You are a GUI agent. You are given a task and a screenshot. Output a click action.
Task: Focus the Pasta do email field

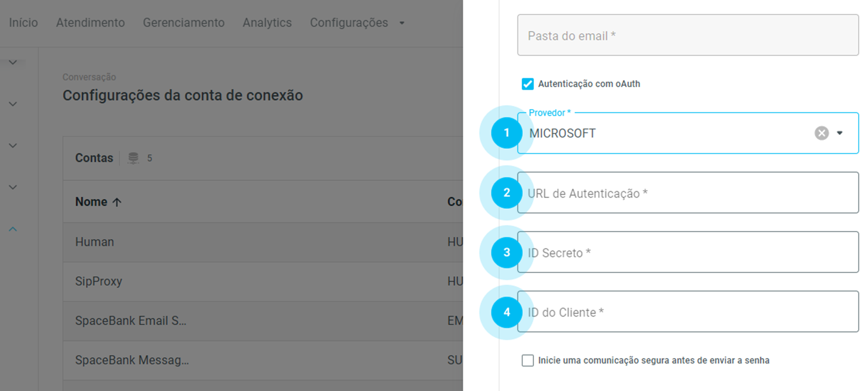click(x=687, y=35)
